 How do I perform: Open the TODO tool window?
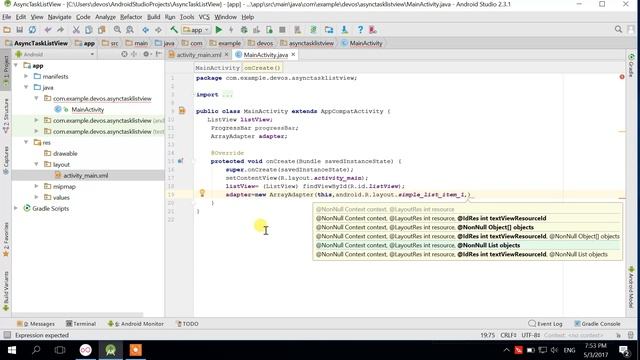187,324
